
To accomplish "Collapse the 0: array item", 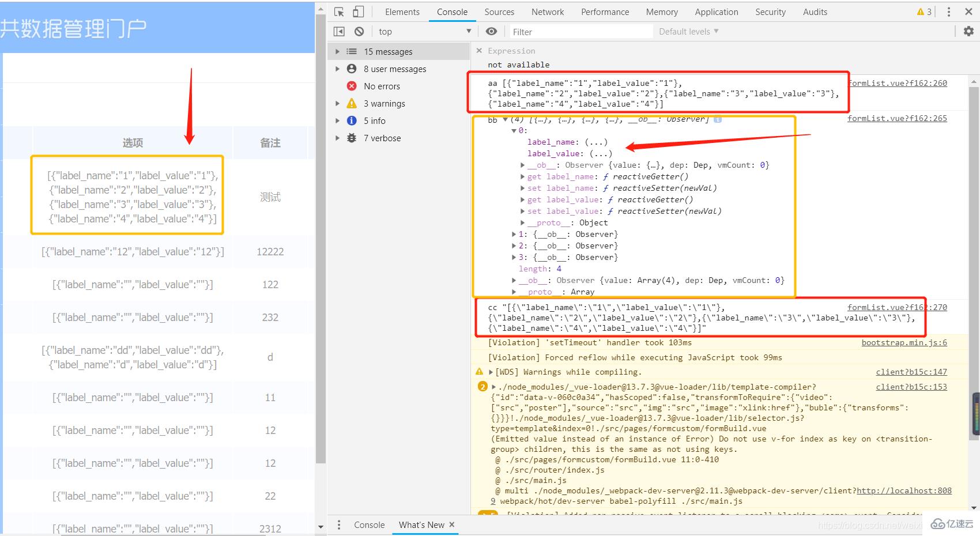I will point(514,131).
